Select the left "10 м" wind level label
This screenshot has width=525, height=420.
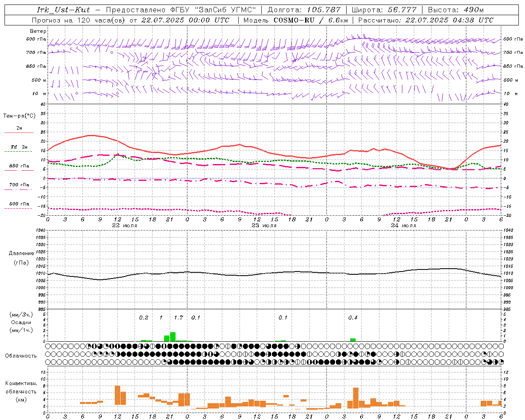(40, 94)
